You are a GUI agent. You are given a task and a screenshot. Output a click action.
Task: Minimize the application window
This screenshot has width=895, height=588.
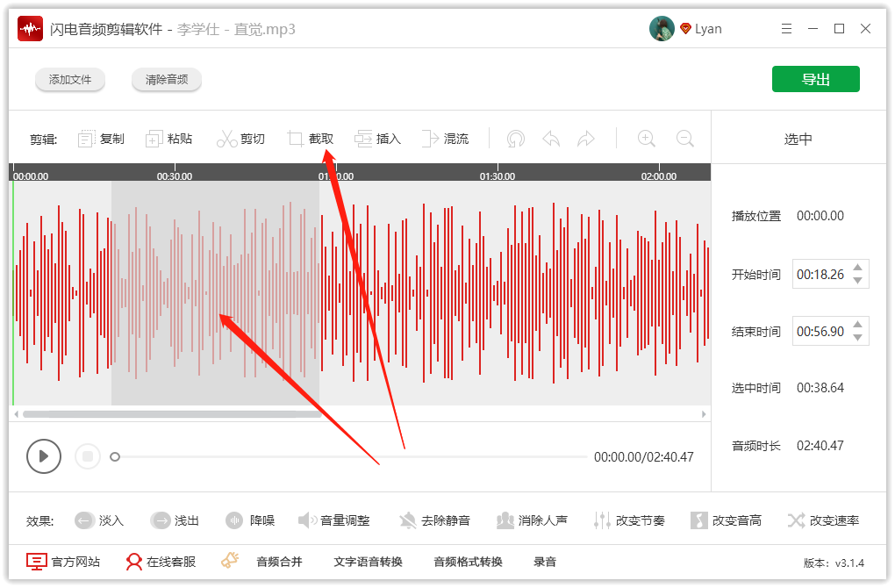point(813,29)
